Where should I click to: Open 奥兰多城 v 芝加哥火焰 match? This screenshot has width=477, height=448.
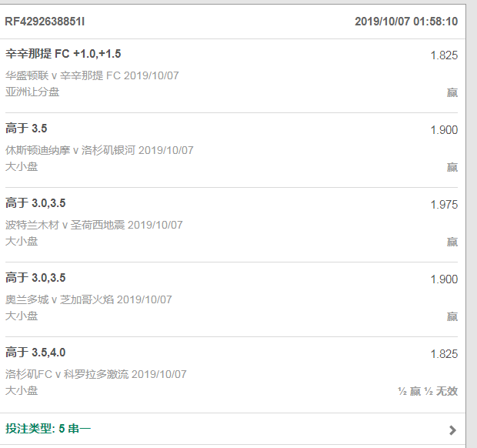tap(88, 299)
